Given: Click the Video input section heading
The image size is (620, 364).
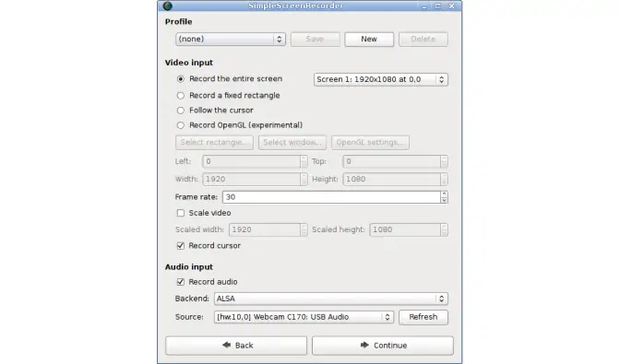Looking at the screenshot, I should click(188, 63).
